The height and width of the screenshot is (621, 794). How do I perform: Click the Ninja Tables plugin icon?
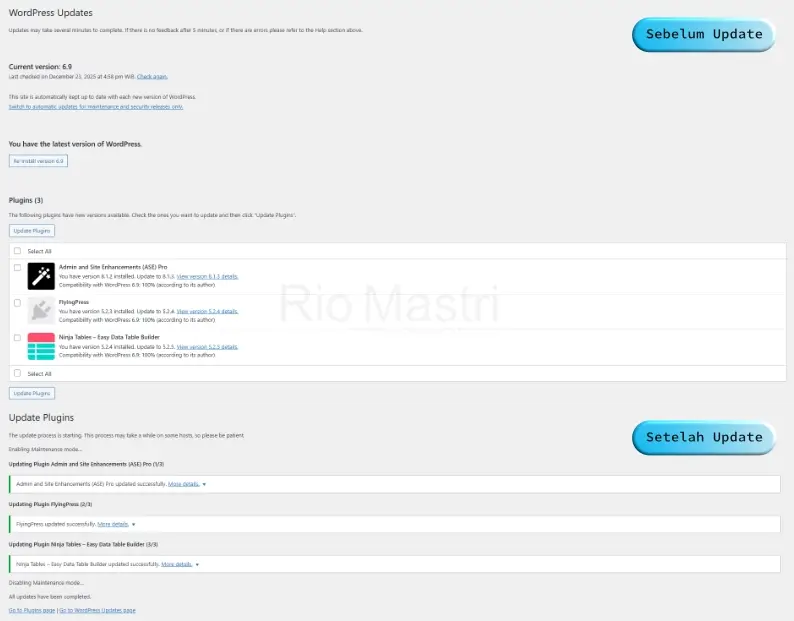click(x=41, y=346)
